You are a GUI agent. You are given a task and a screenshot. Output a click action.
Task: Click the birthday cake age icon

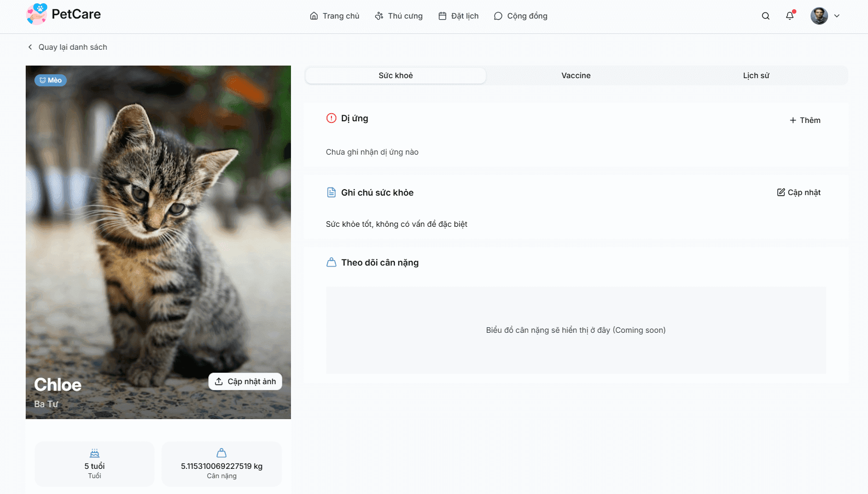click(x=95, y=453)
